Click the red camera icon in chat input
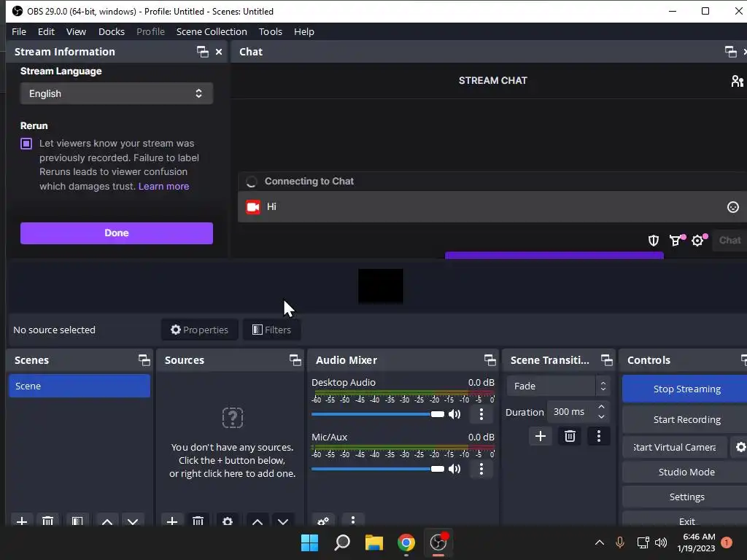The image size is (747, 560). (253, 206)
